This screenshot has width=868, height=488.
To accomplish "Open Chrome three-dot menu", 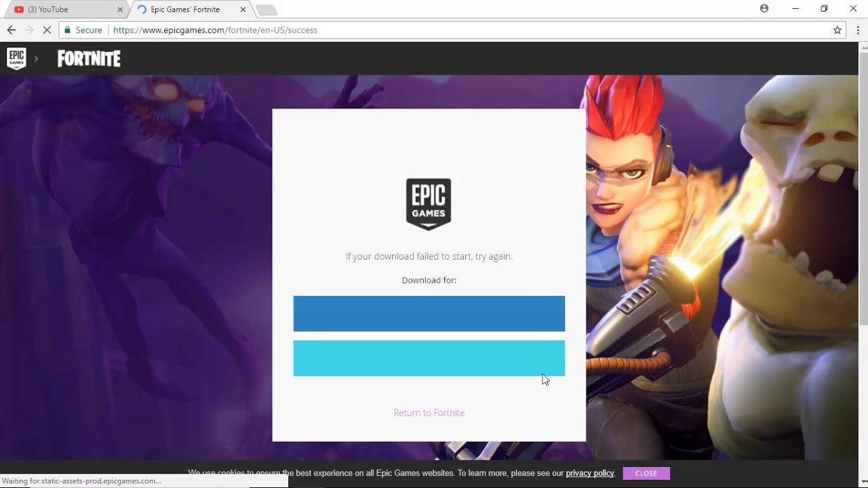I will (859, 30).
